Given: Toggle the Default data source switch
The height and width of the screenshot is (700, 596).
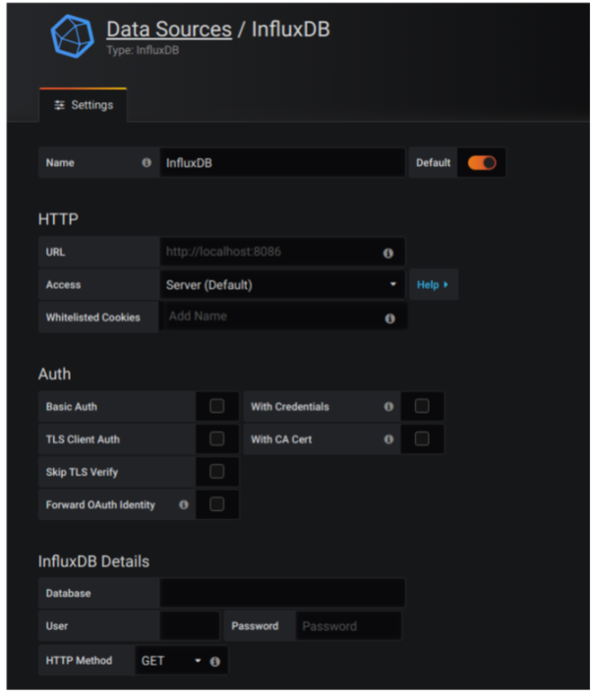Looking at the screenshot, I should click(x=482, y=162).
